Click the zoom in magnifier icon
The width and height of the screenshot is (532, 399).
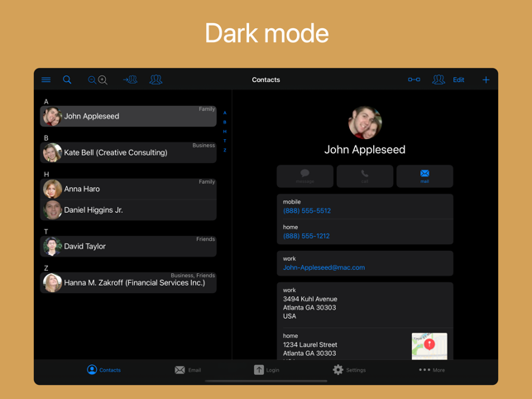click(103, 80)
